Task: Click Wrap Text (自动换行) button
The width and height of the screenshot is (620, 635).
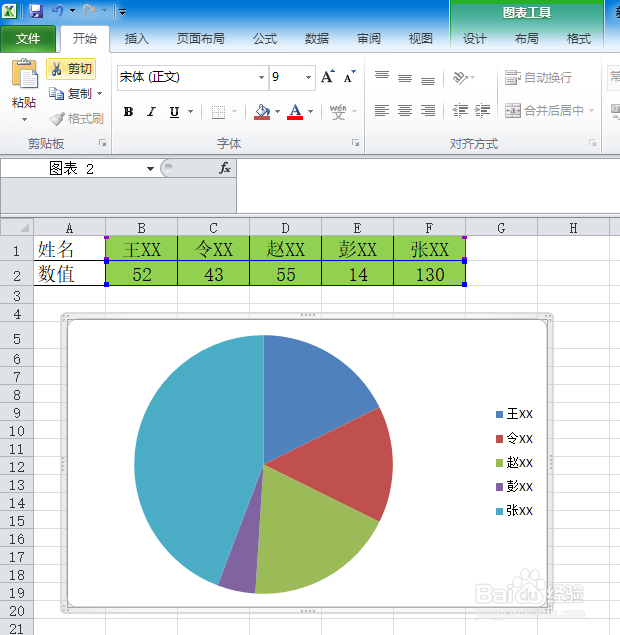Action: click(x=539, y=77)
